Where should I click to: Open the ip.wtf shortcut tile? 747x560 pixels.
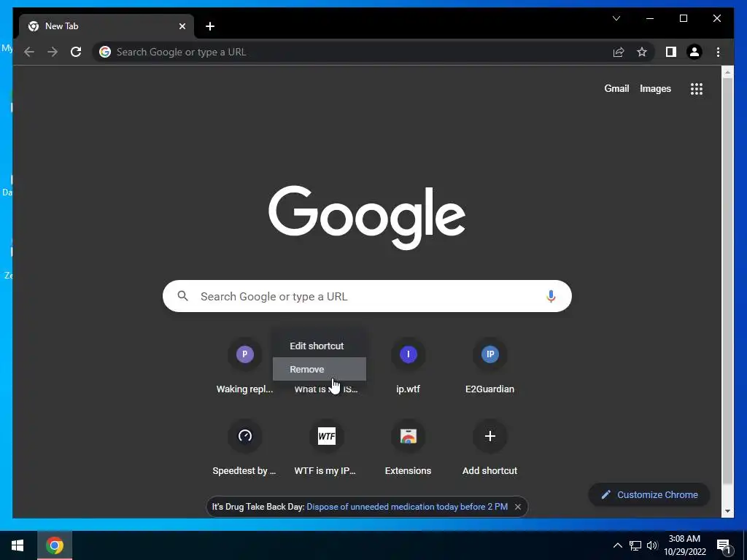(409, 366)
